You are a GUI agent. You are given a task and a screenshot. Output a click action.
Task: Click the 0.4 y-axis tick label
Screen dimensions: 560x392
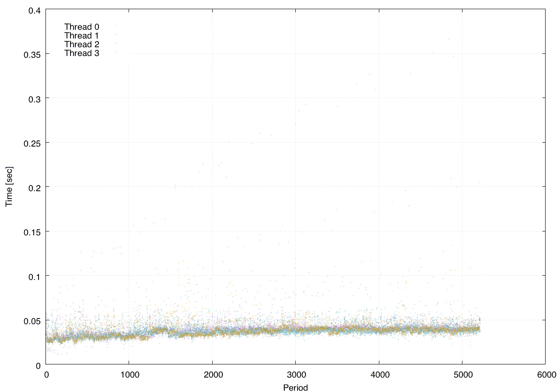(34, 10)
